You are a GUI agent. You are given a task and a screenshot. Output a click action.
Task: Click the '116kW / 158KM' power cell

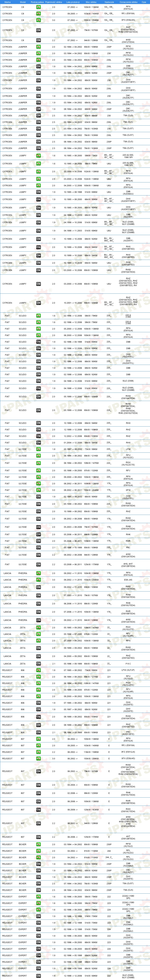click(91, 752)
